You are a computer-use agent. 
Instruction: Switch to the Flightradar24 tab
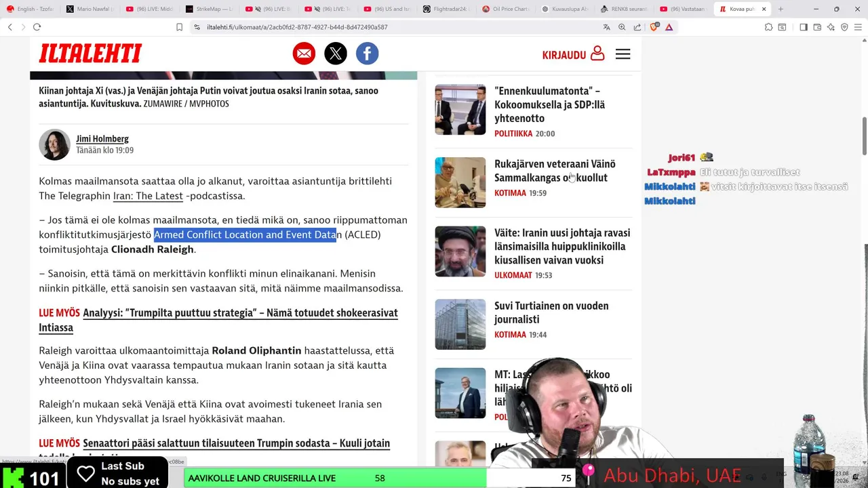(448, 9)
